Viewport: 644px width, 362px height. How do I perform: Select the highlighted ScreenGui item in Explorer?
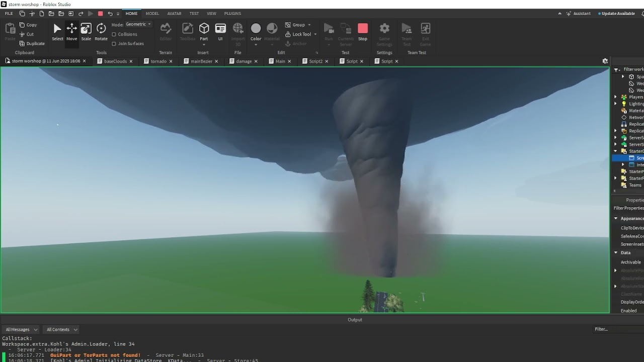pyautogui.click(x=628, y=158)
